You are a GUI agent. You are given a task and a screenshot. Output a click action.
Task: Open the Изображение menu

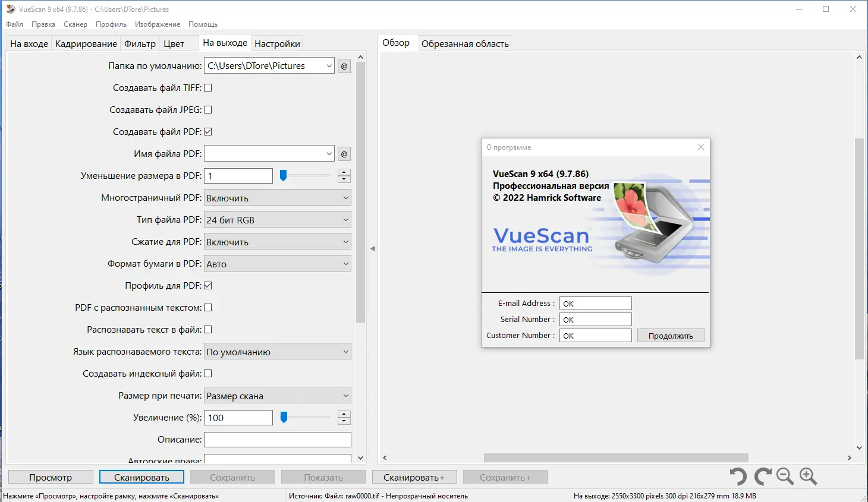(158, 24)
